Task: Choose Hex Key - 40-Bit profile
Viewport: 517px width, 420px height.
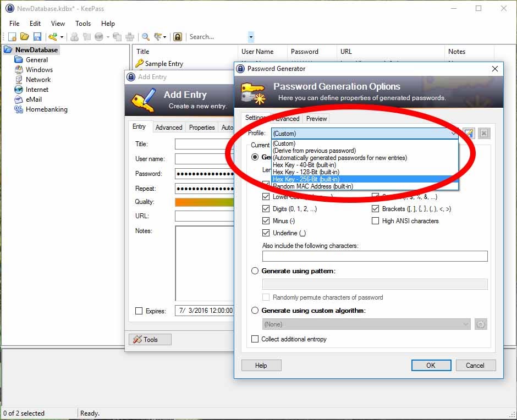Action: 365,165
